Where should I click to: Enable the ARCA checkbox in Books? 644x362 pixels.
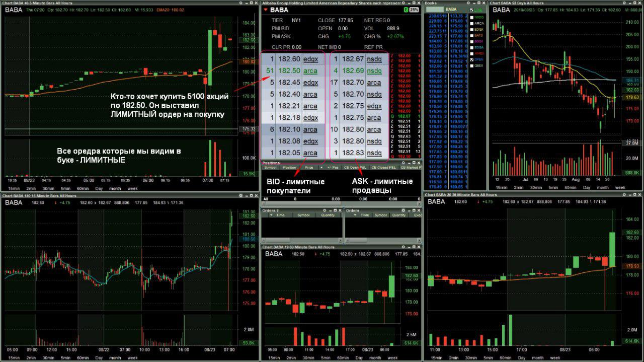tap(471, 23)
